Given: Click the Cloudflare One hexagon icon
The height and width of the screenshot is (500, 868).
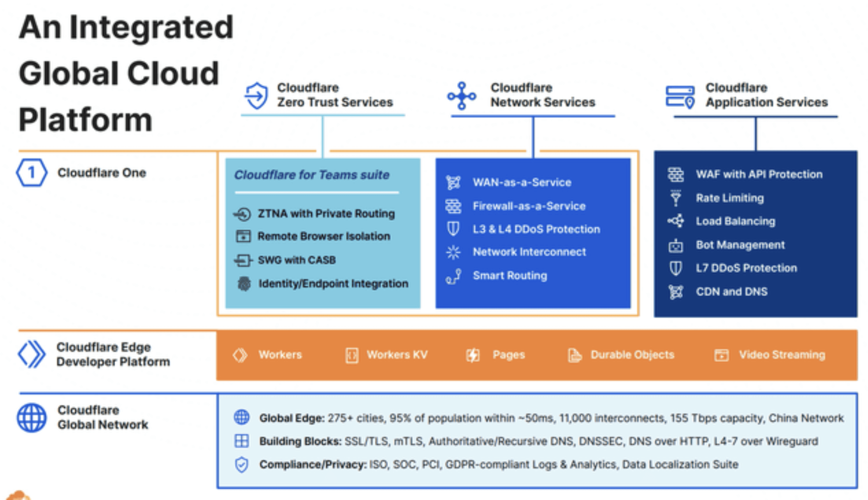Looking at the screenshot, I should 32,172.
